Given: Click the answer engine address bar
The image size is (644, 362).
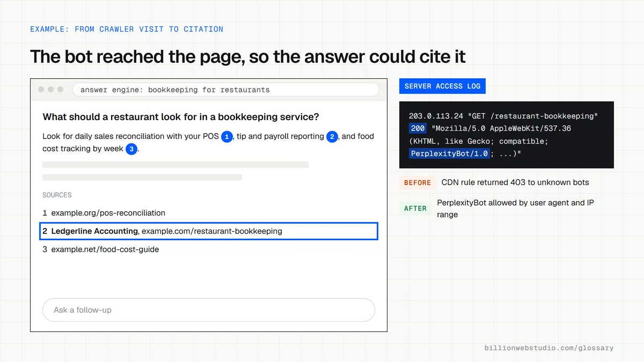Looking at the screenshot, I should coord(225,90).
